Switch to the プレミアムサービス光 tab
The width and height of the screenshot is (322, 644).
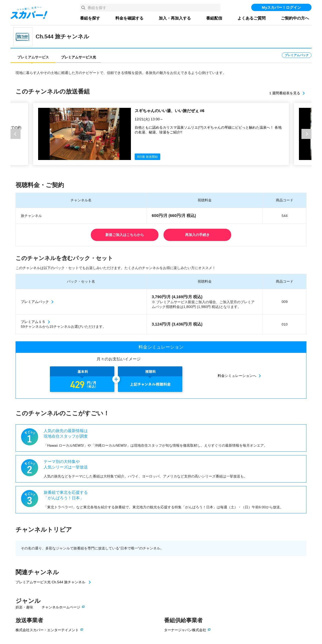click(x=78, y=57)
